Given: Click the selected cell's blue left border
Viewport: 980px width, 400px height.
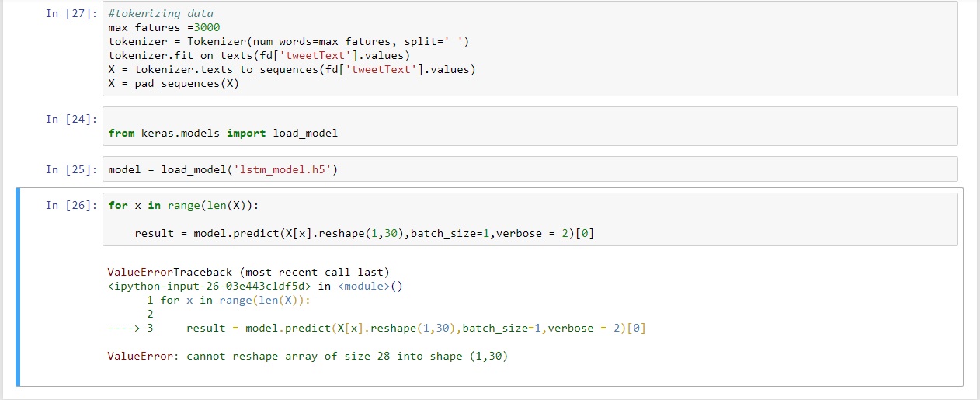Looking at the screenshot, I should click(x=18, y=287).
